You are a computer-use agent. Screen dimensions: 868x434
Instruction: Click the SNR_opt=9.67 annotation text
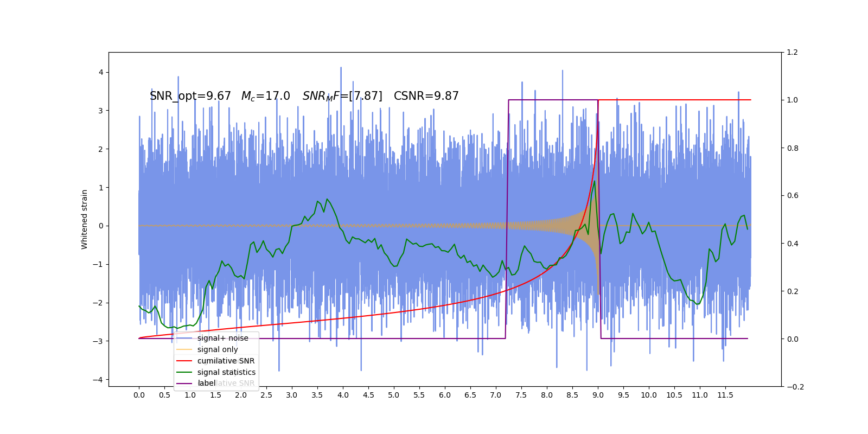coord(190,96)
